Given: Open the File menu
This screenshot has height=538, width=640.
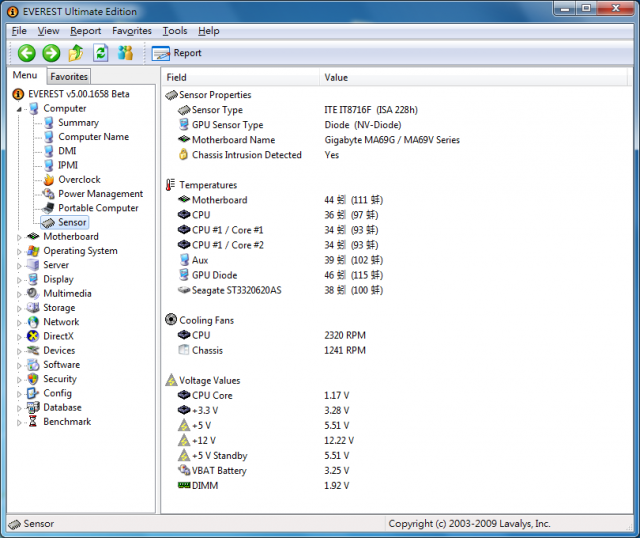Looking at the screenshot, I should 19,31.
